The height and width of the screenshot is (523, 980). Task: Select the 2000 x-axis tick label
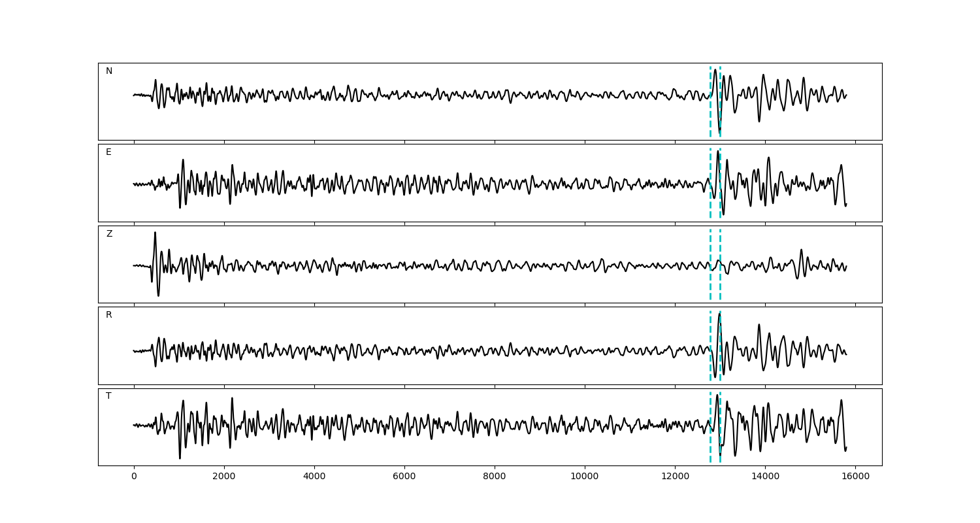pos(224,477)
